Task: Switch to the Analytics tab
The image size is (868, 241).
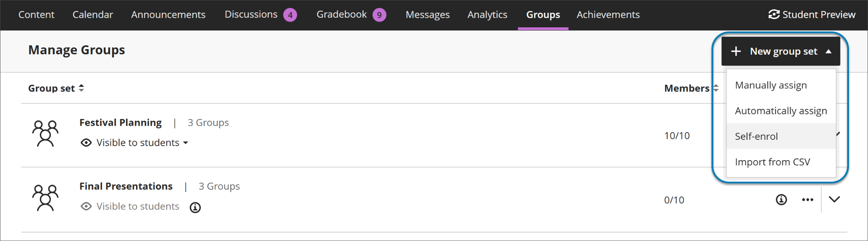Action: (487, 15)
